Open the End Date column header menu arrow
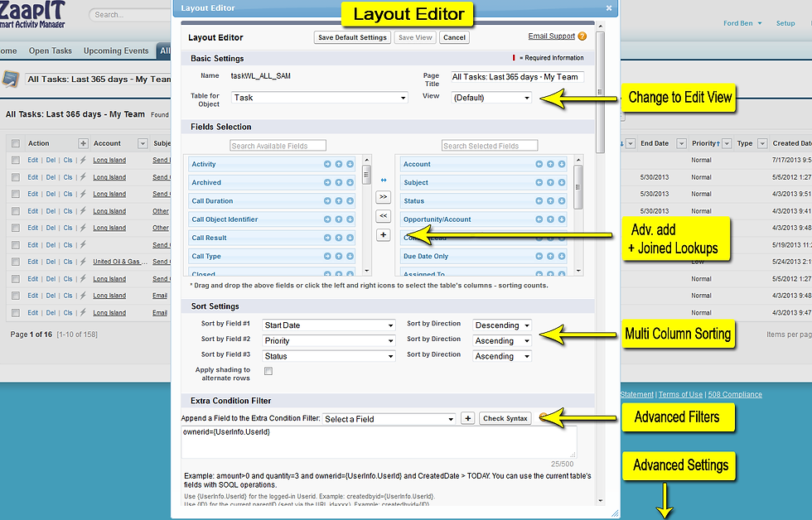 (x=681, y=143)
